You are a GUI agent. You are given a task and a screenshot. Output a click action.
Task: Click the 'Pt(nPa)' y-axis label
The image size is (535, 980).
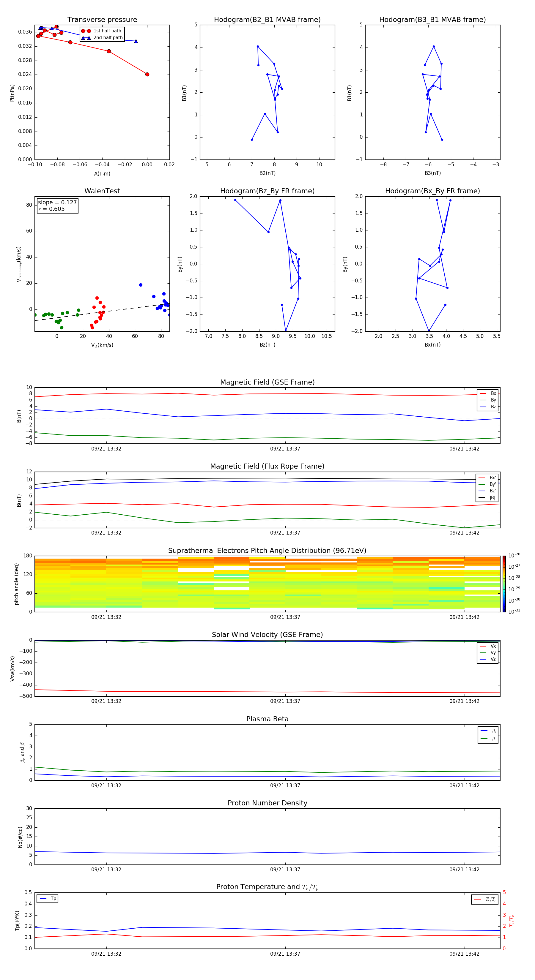pos(12,93)
